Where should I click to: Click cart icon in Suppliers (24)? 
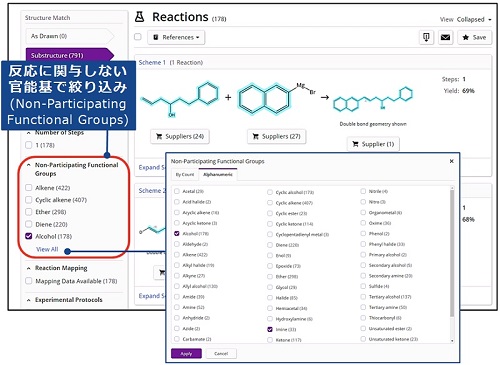[159, 136]
